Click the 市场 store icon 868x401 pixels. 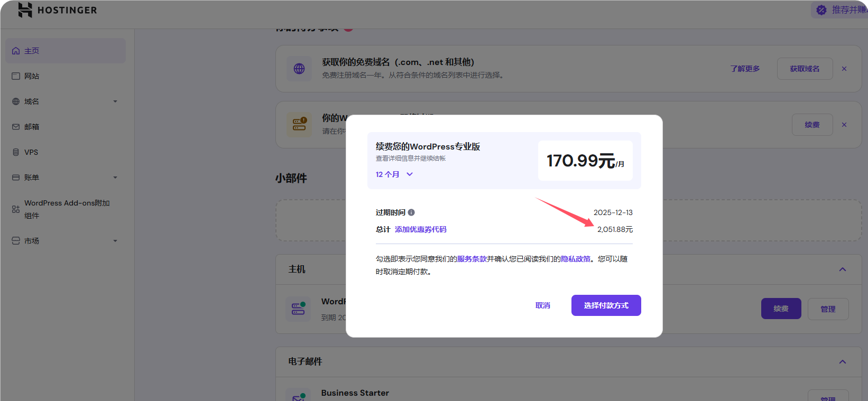(16, 241)
